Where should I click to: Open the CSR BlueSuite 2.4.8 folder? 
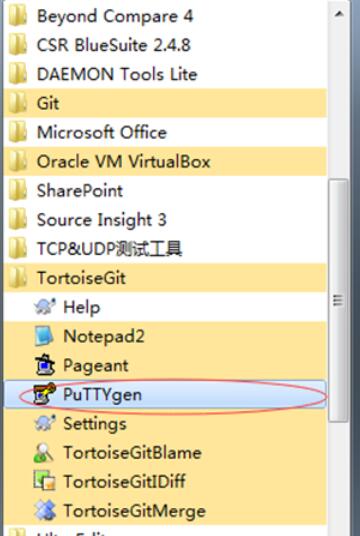tap(165, 45)
